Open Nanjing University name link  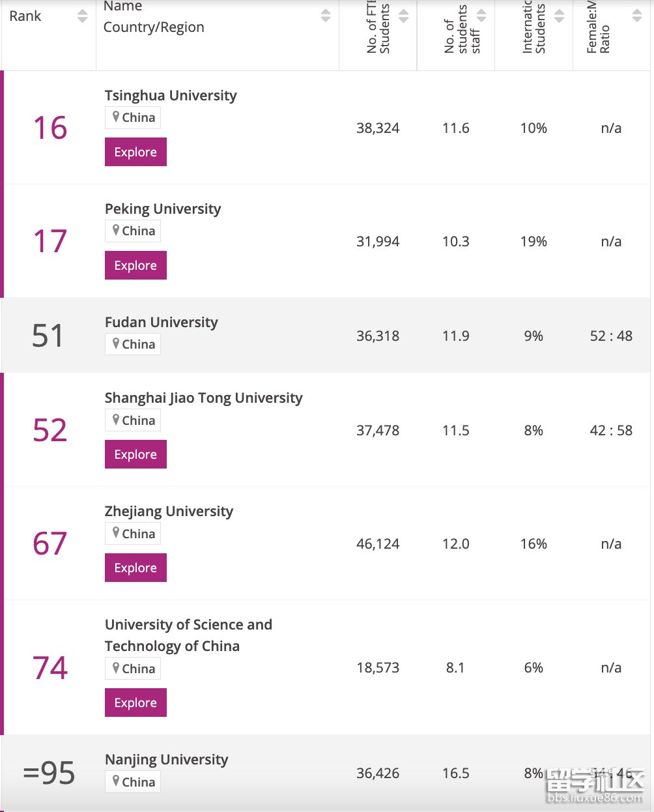click(167, 760)
